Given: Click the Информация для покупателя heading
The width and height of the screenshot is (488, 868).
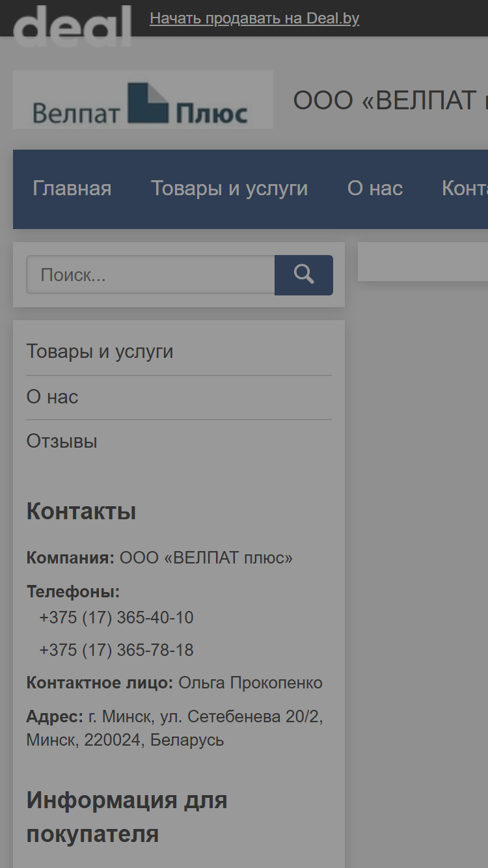Looking at the screenshot, I should [127, 817].
